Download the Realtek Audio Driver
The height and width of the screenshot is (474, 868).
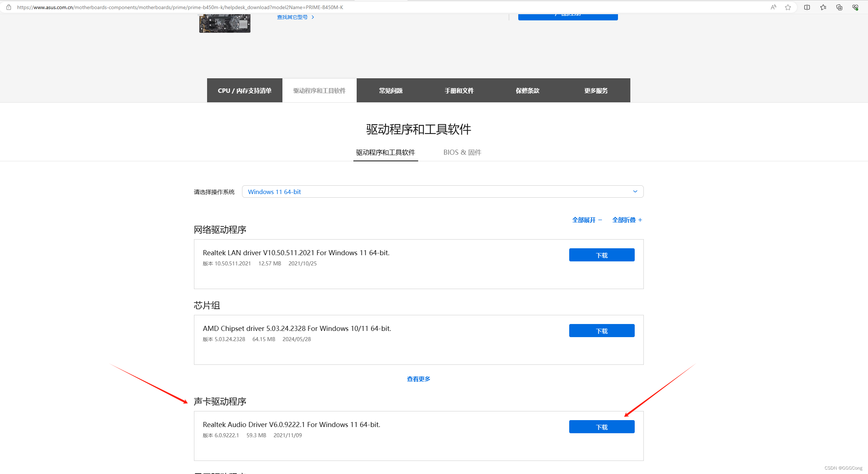[x=602, y=427]
